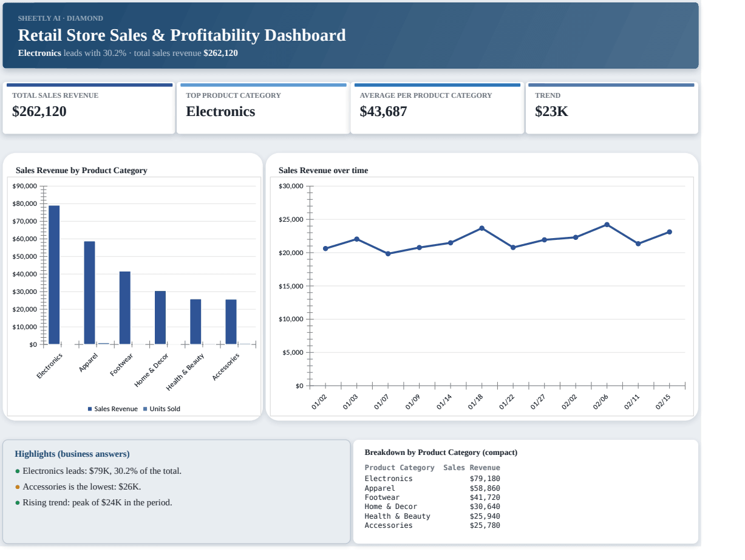Viewport: 745px width, 560px height.
Task: Click the line chart point at 01/27
Action: [x=544, y=239]
